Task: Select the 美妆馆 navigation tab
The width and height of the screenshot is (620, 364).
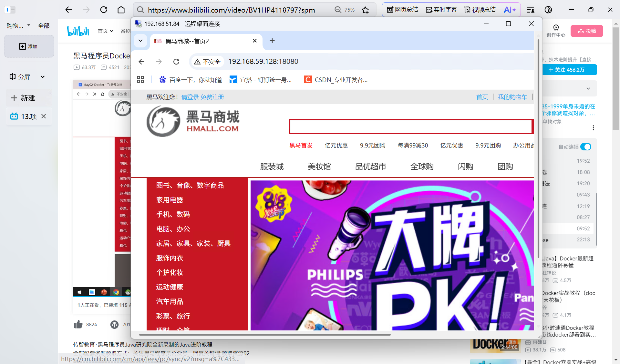Action: [x=319, y=167]
